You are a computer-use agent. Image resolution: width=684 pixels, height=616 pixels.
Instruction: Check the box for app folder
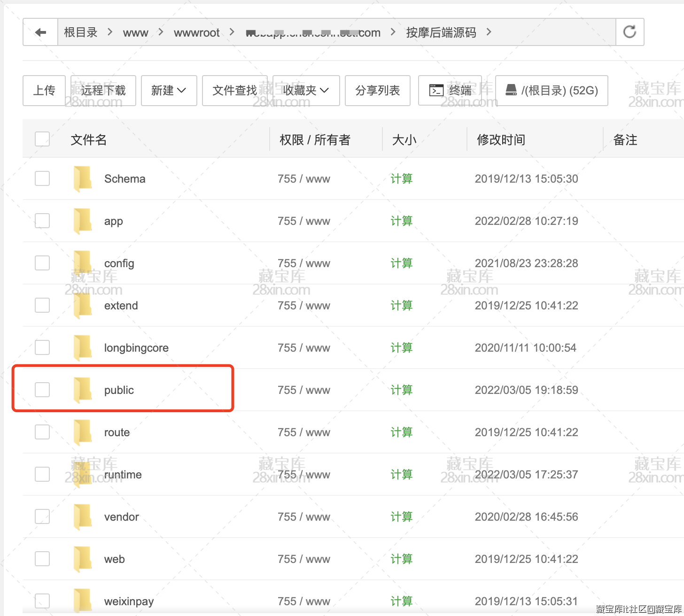(42, 221)
